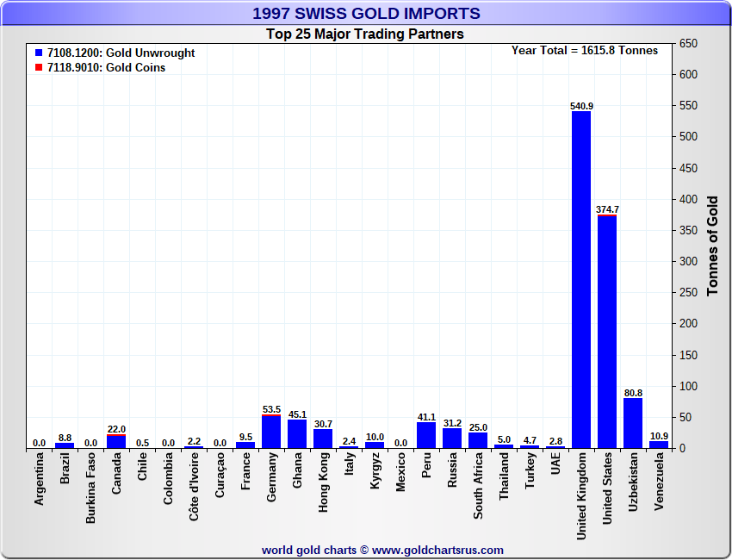The height and width of the screenshot is (560, 732).
Task: Click the 'Colombia' axis label
Action: tap(168, 478)
